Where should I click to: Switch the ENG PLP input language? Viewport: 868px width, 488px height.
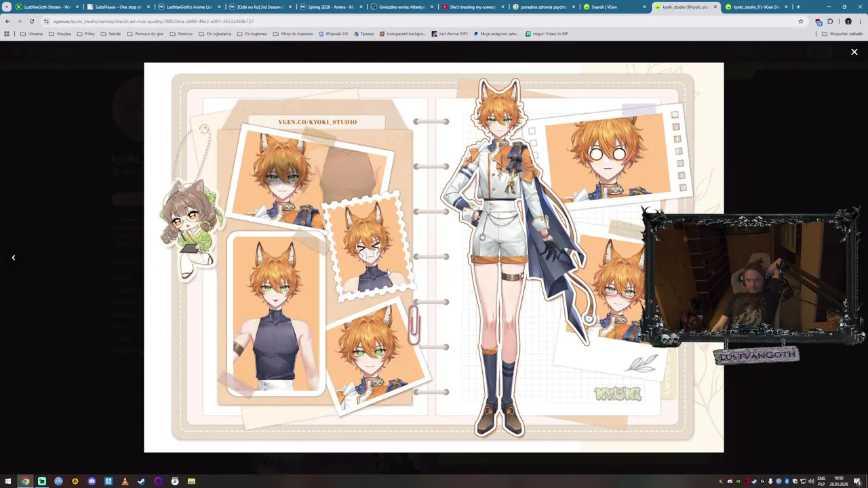pos(821,481)
